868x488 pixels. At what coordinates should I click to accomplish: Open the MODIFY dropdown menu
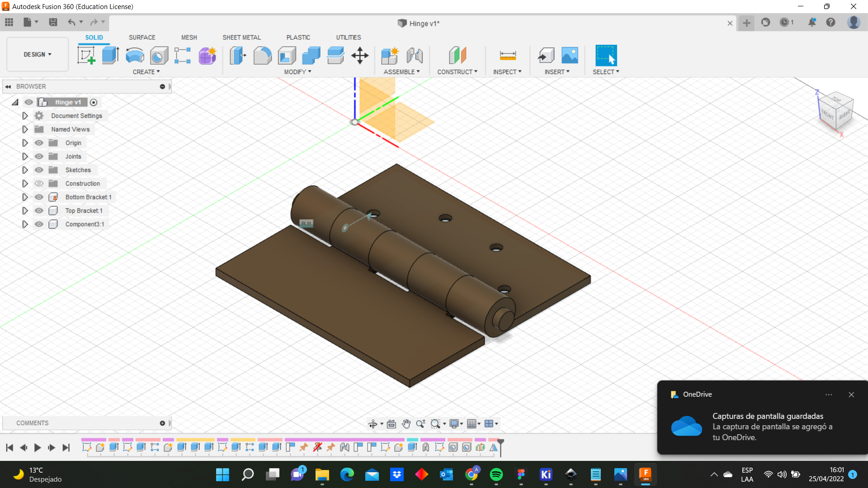click(x=297, y=72)
